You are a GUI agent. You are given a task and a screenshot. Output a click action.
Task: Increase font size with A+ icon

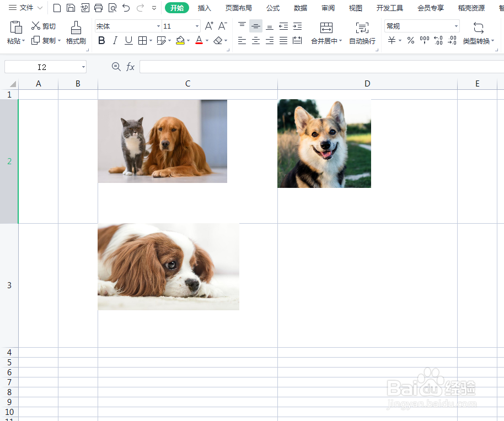pyautogui.click(x=209, y=26)
